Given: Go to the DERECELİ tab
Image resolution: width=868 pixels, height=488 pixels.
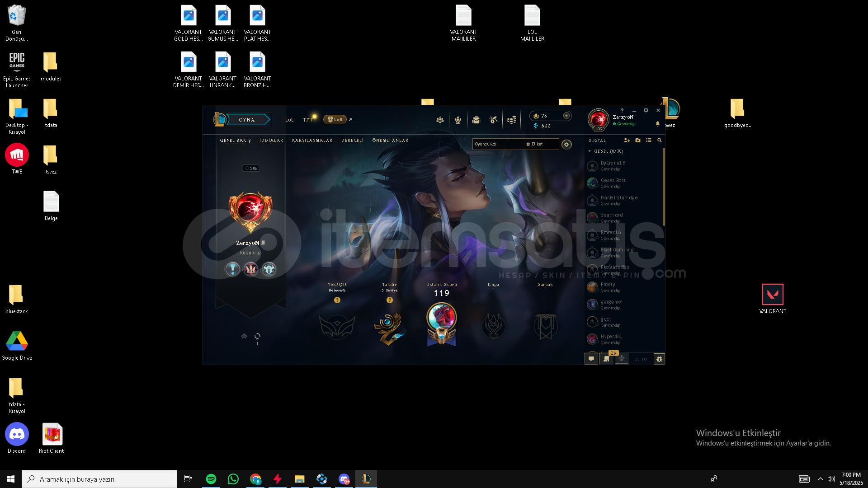Looking at the screenshot, I should (x=353, y=141).
